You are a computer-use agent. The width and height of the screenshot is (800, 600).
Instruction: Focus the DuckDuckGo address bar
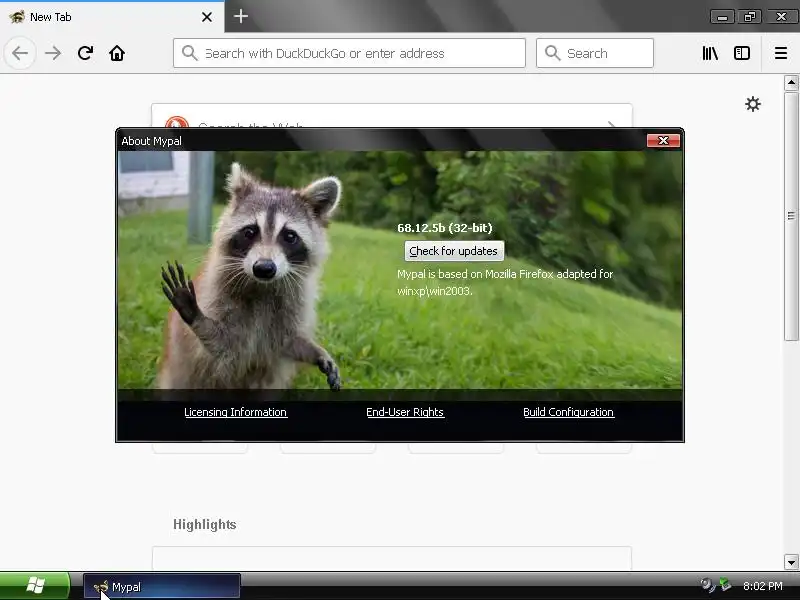pos(349,53)
